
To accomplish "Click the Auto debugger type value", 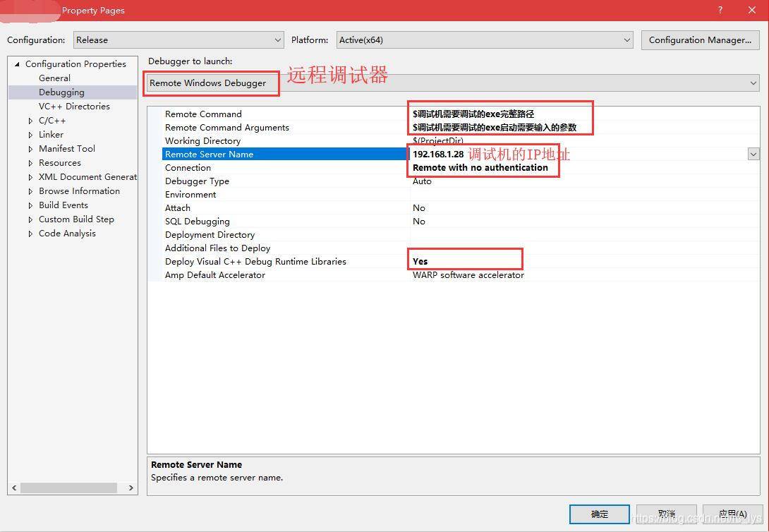I will (422, 181).
